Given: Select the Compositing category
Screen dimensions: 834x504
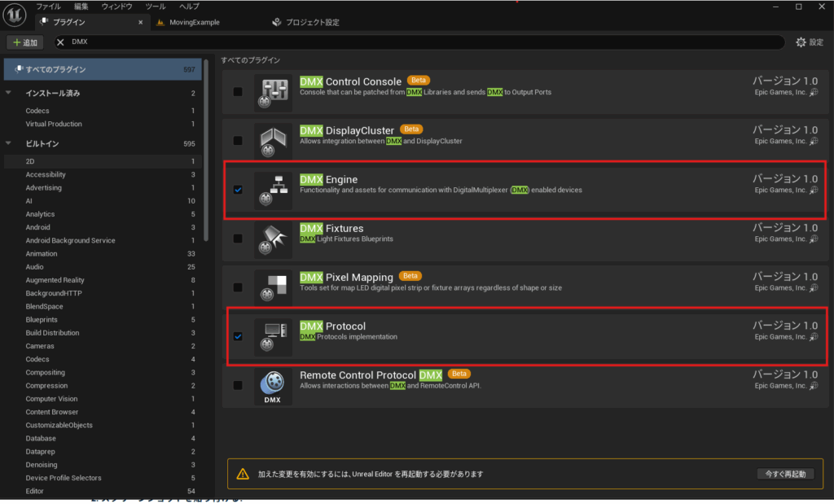Looking at the screenshot, I should [103, 373].
